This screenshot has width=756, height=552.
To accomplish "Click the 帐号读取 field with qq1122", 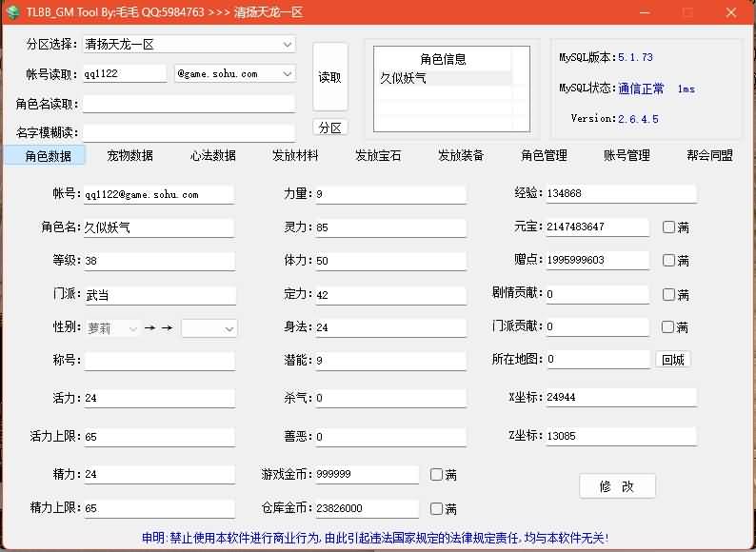I will pos(125,73).
